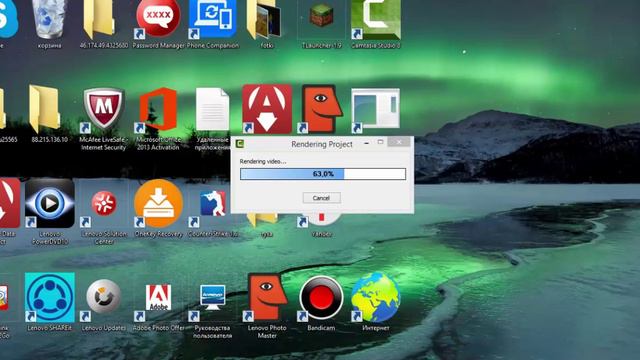
Task: Select the Lenovo SHAREit shortcut
Action: (49, 298)
